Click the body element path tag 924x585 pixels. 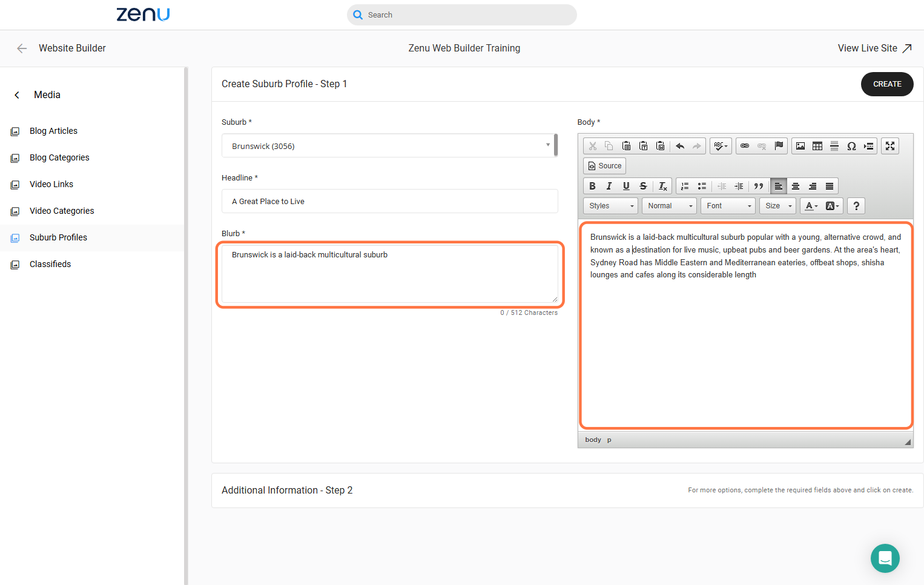(x=593, y=440)
